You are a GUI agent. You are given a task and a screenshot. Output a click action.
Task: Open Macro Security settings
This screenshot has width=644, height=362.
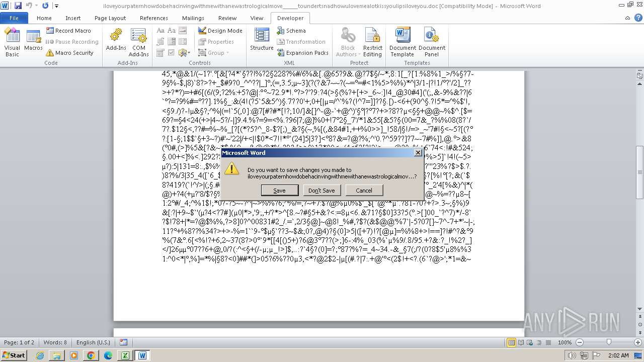tap(69, 53)
